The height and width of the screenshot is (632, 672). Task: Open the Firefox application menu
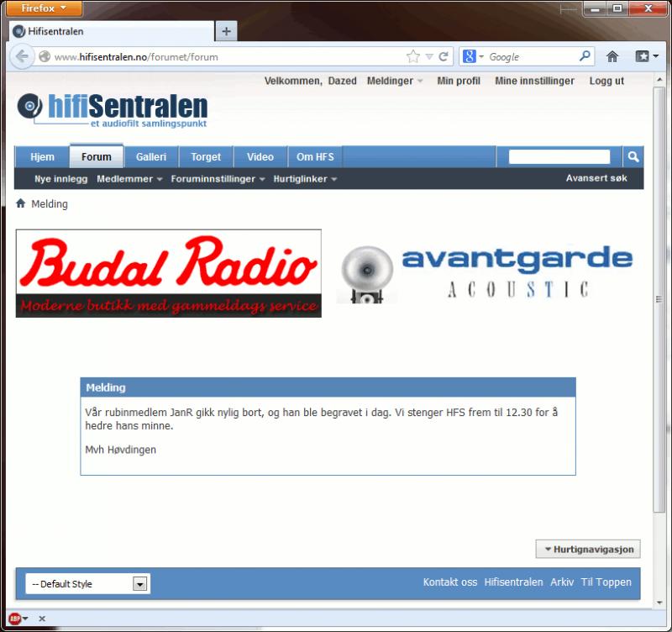(x=44, y=8)
